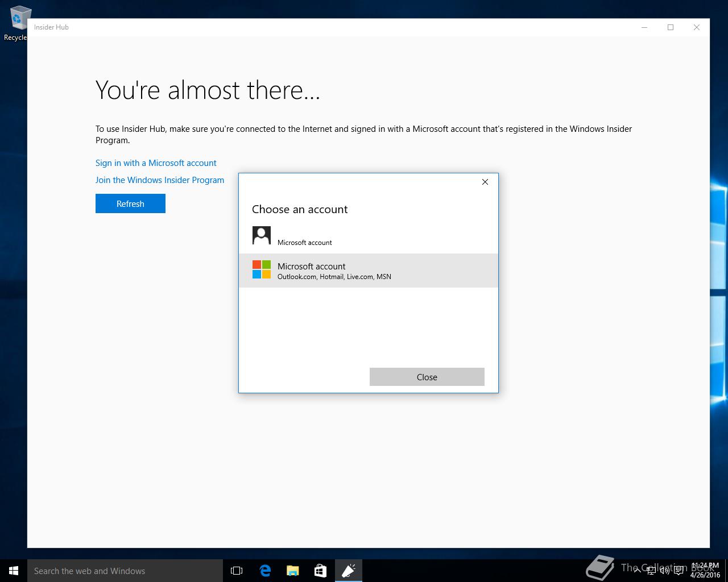Open File Explorer from taskbar

293,571
